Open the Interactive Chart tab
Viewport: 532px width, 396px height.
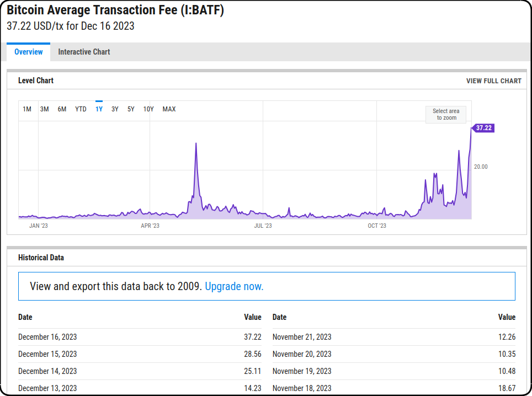(x=84, y=52)
